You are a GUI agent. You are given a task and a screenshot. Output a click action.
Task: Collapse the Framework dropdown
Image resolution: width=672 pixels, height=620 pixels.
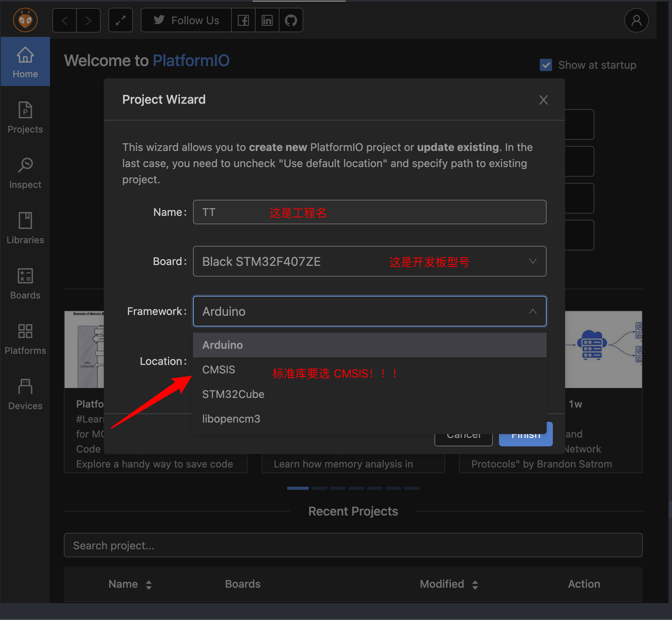[x=532, y=312]
